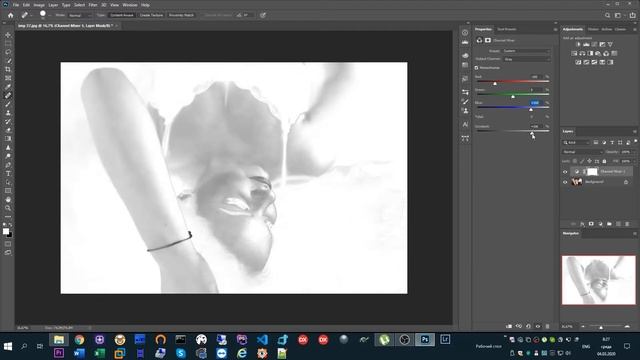Delete layer using trash icon in Layers
640x360 pixels.
pyautogui.click(x=627, y=224)
